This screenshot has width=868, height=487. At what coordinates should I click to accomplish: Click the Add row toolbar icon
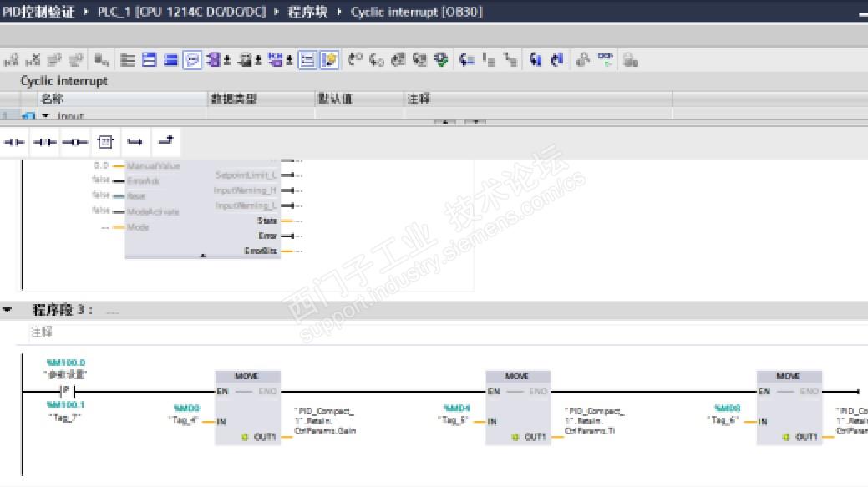[x=76, y=60]
